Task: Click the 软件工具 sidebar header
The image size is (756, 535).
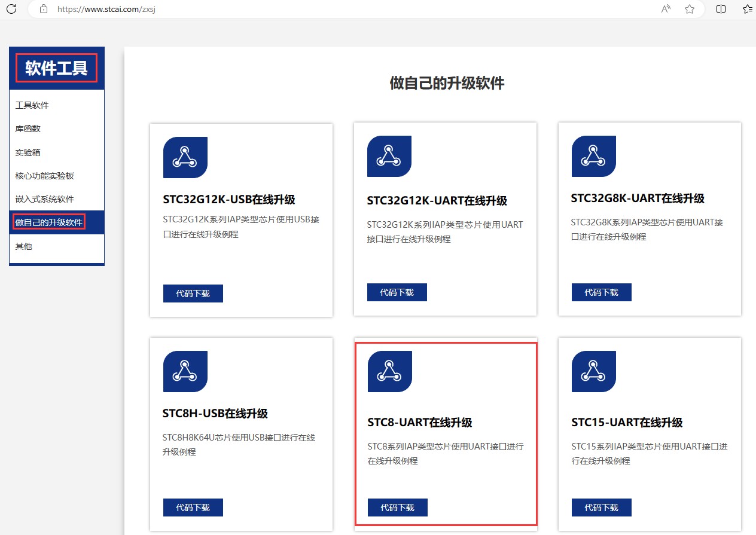Action: [57, 68]
